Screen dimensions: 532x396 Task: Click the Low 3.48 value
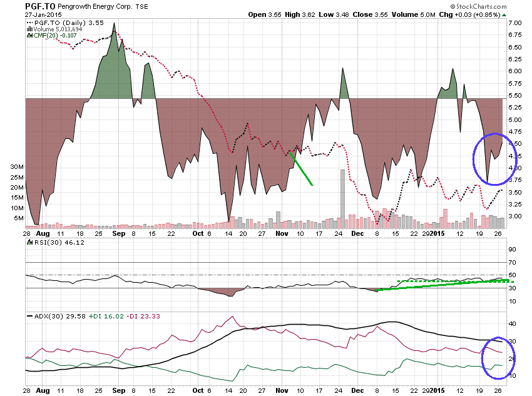pos(334,14)
